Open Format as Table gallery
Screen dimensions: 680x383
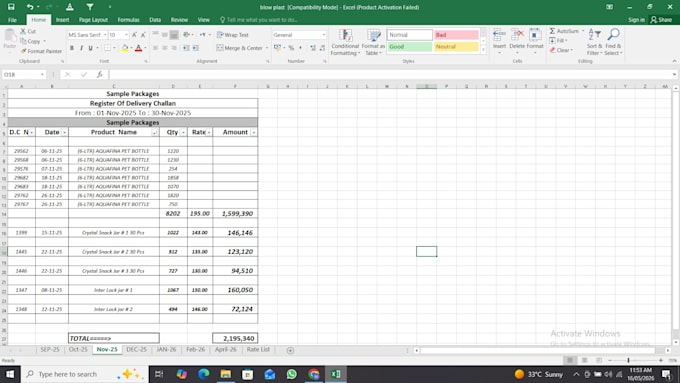(373, 42)
